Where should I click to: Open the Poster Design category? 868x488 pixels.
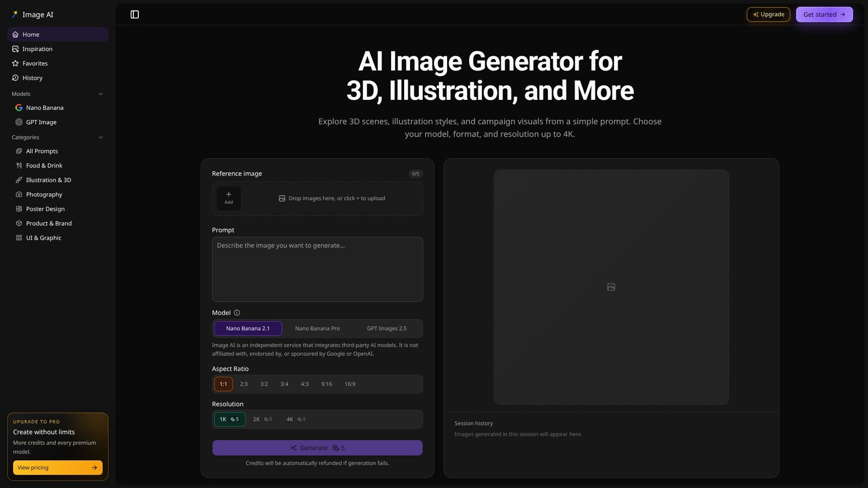60,209
